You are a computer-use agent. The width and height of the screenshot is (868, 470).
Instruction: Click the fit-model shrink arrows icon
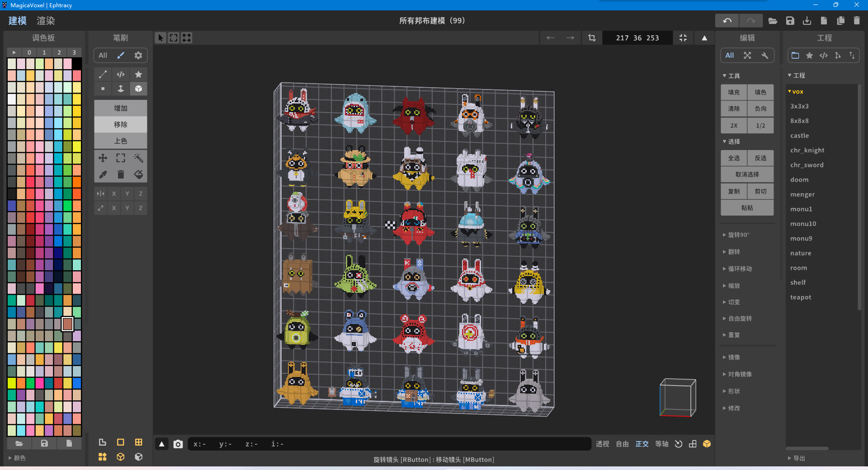click(683, 38)
